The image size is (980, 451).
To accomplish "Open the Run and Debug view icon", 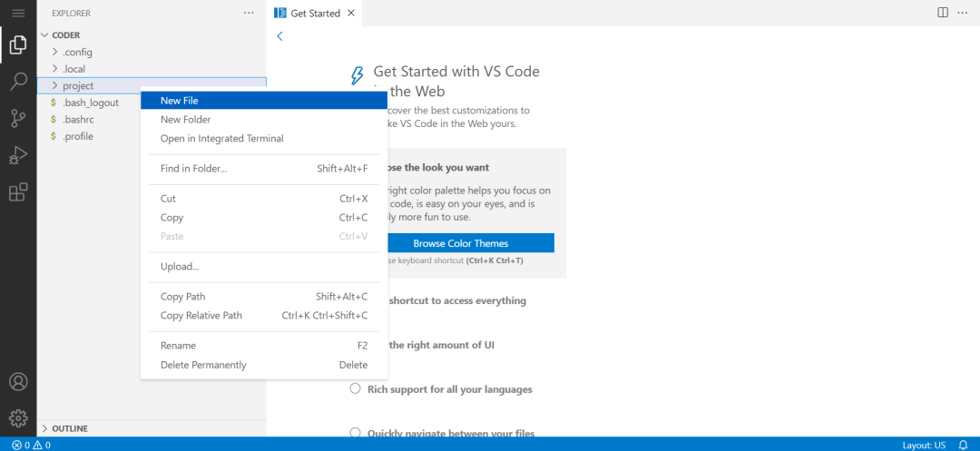I will (x=18, y=155).
